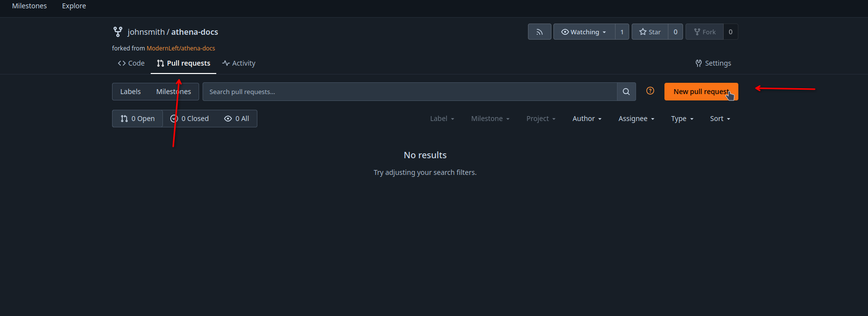Open the johnsmith owner link
Image resolution: width=868 pixels, height=316 pixels.
click(146, 32)
